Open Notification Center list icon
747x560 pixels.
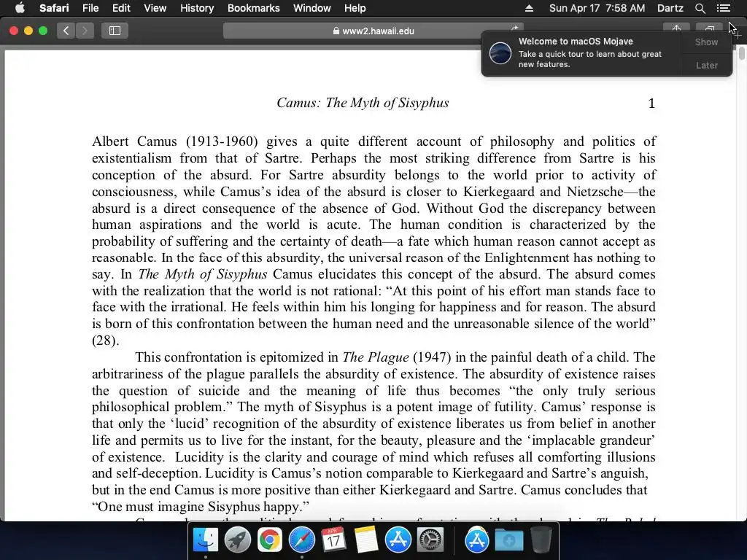[x=723, y=8]
